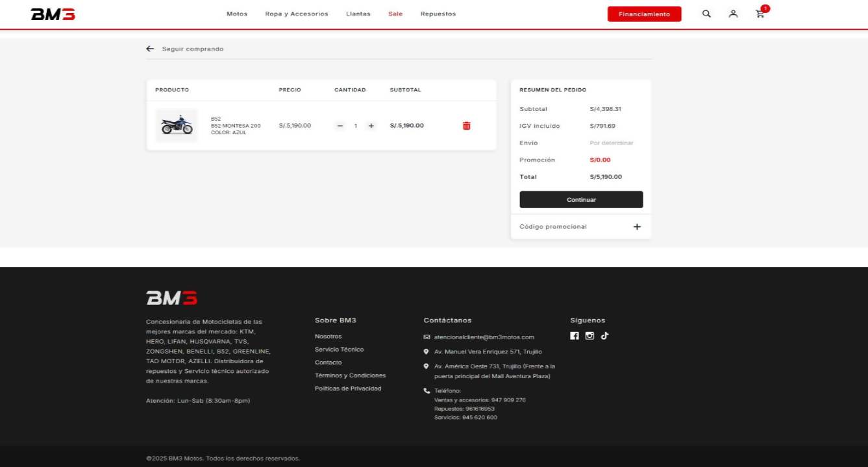Click the envelope icon beside the email
The image size is (868, 467).
427,337
